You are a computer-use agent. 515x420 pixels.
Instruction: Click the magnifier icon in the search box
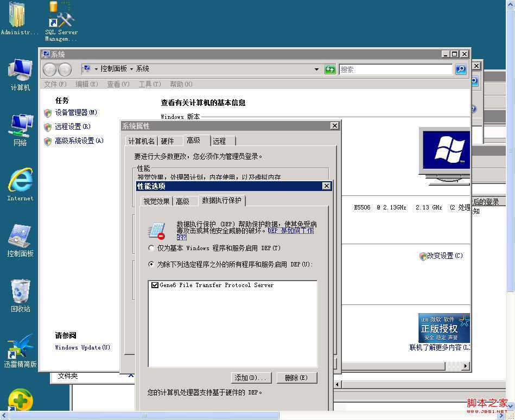pos(460,69)
